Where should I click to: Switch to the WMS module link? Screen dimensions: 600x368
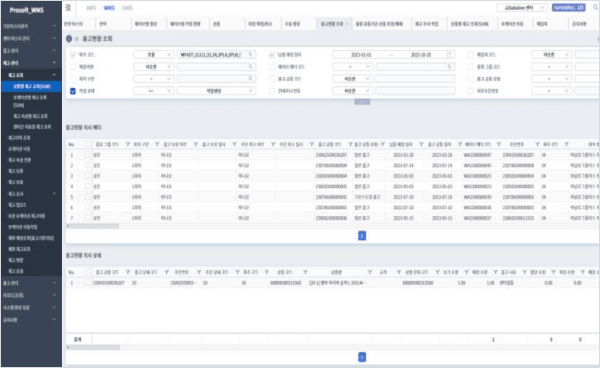109,8
